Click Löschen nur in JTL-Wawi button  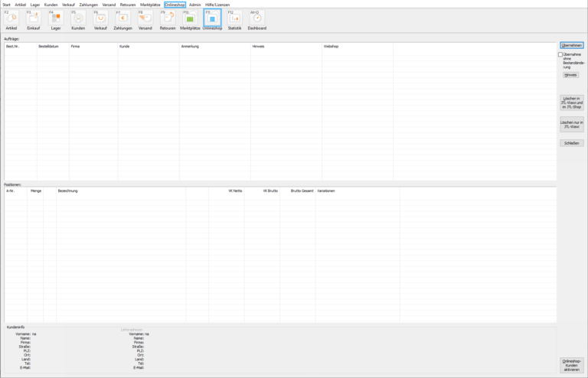572,124
